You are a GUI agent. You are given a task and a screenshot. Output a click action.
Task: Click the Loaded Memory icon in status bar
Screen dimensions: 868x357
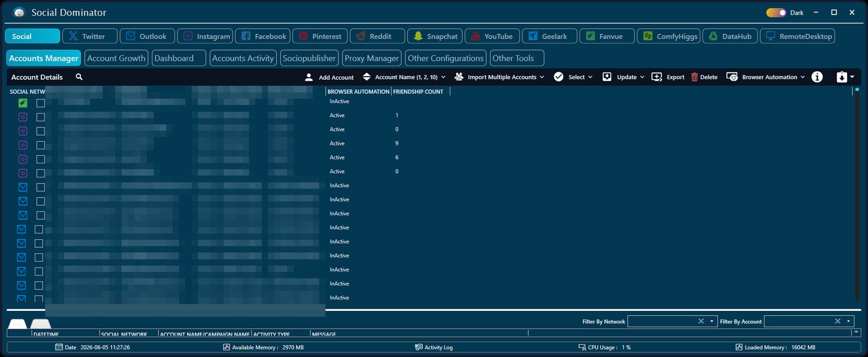coord(739,347)
